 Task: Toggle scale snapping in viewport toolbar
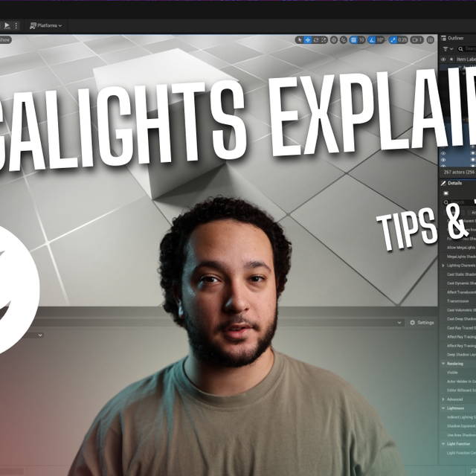[x=395, y=39]
